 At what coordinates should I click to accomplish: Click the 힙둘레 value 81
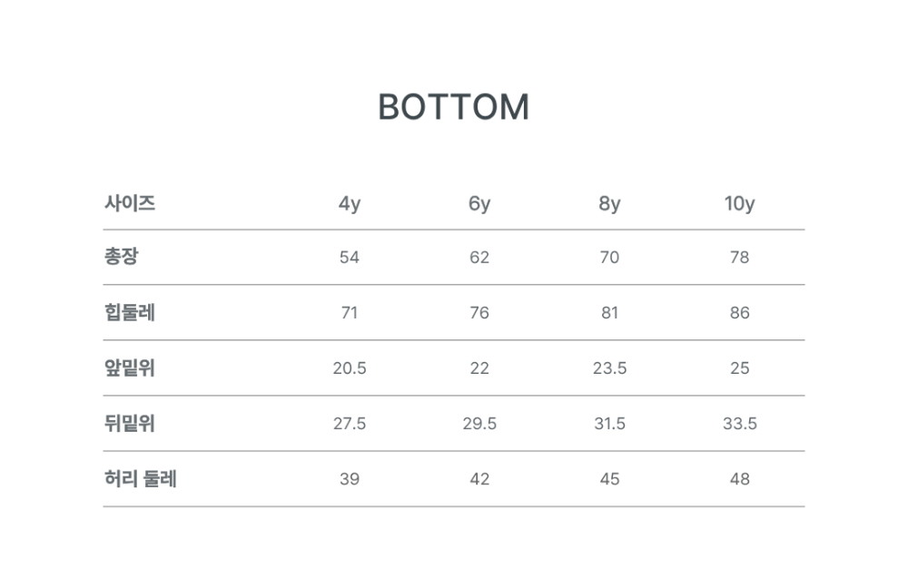(x=609, y=312)
